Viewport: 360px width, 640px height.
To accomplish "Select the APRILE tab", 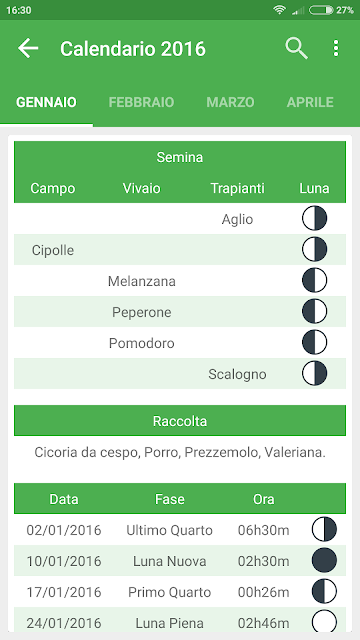I will click(310, 102).
